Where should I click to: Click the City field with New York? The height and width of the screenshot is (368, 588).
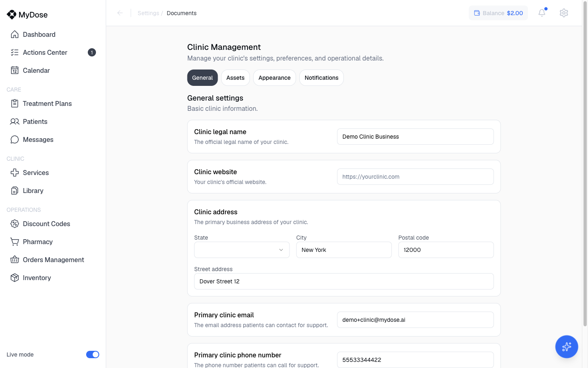[x=344, y=250]
